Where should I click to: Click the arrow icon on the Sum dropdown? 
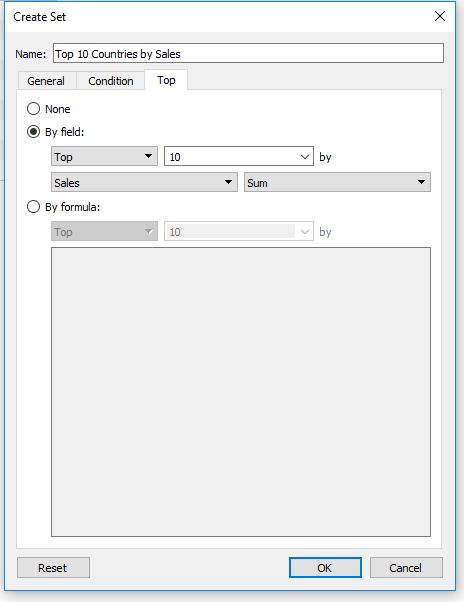[421, 182]
